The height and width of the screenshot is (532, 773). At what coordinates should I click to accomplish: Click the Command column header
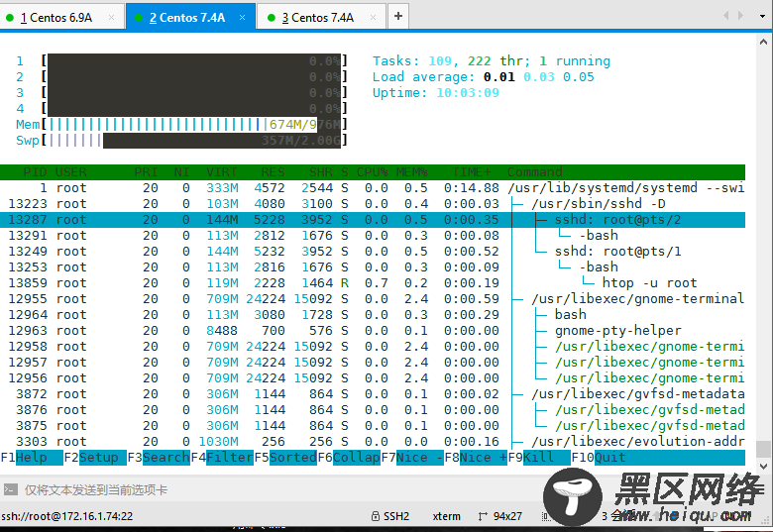click(x=535, y=172)
